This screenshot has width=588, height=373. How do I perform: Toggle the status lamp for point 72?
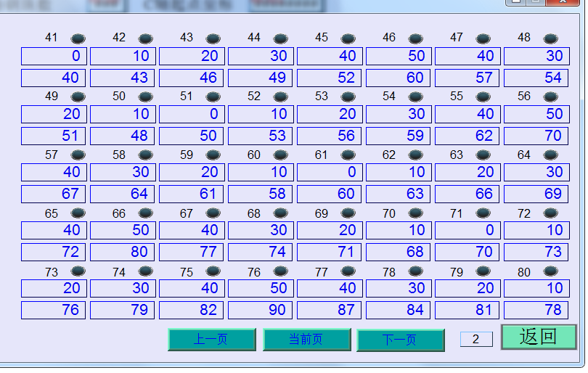[551, 213]
